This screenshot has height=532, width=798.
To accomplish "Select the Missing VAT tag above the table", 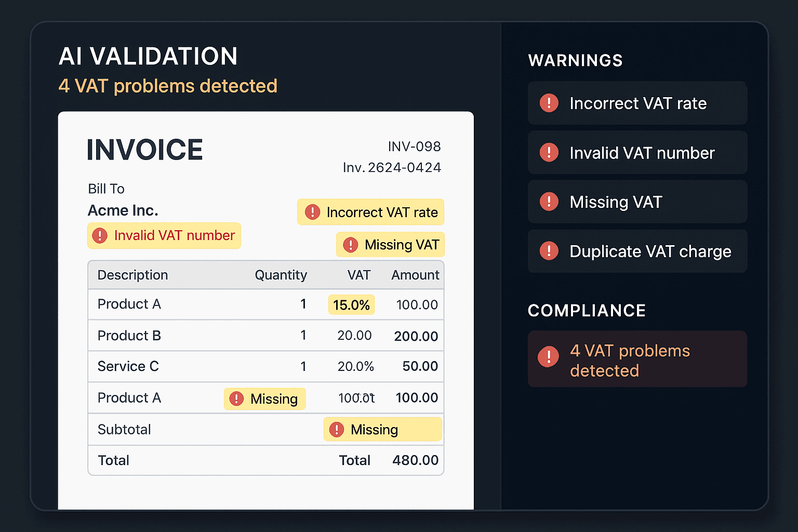I will tap(390, 245).
